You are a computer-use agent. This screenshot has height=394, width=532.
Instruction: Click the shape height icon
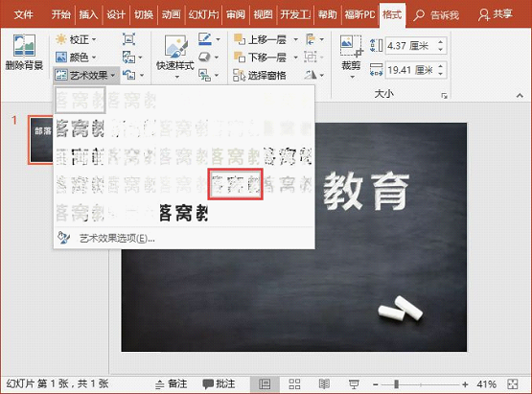click(377, 45)
